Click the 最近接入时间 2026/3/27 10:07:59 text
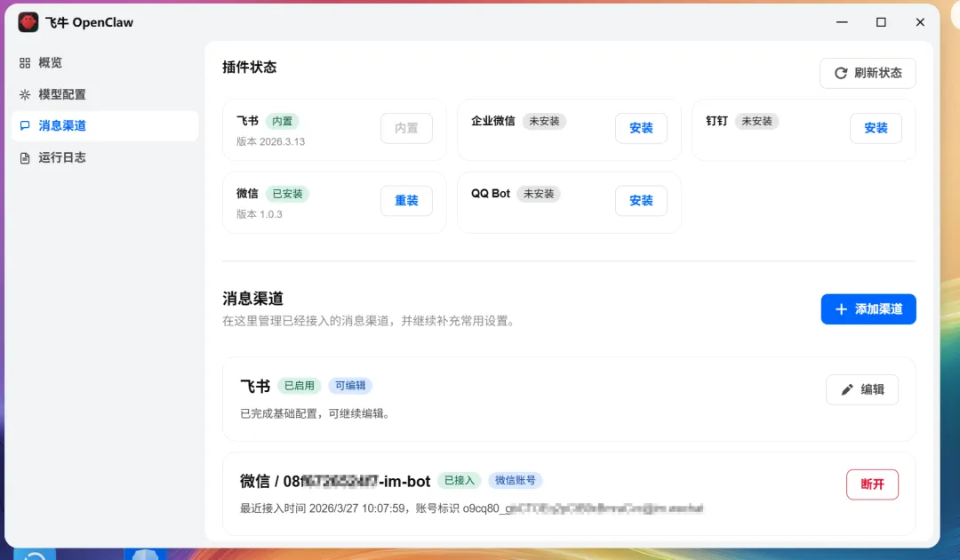 (x=323, y=508)
